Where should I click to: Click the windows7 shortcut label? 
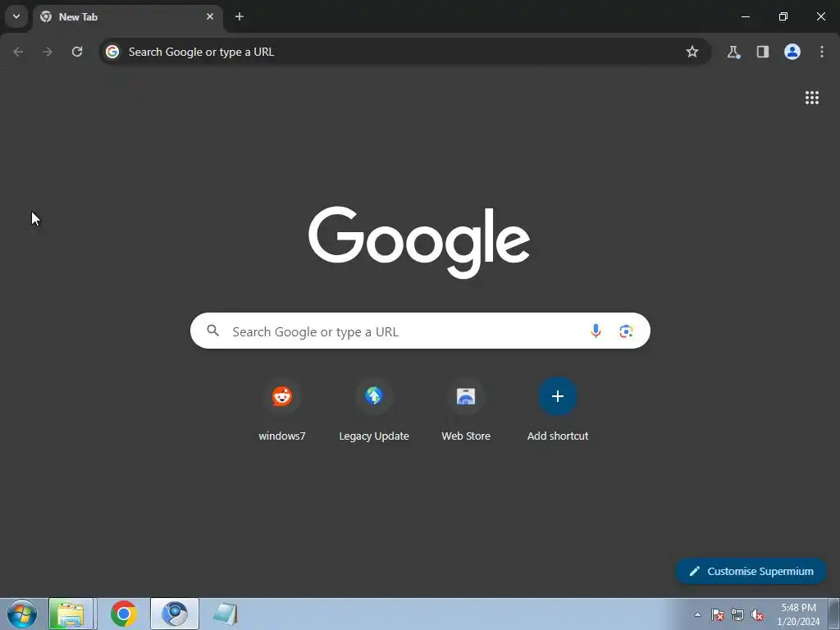[282, 436]
